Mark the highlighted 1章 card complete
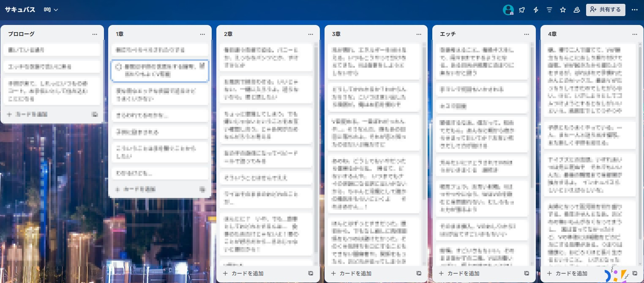 119,66
